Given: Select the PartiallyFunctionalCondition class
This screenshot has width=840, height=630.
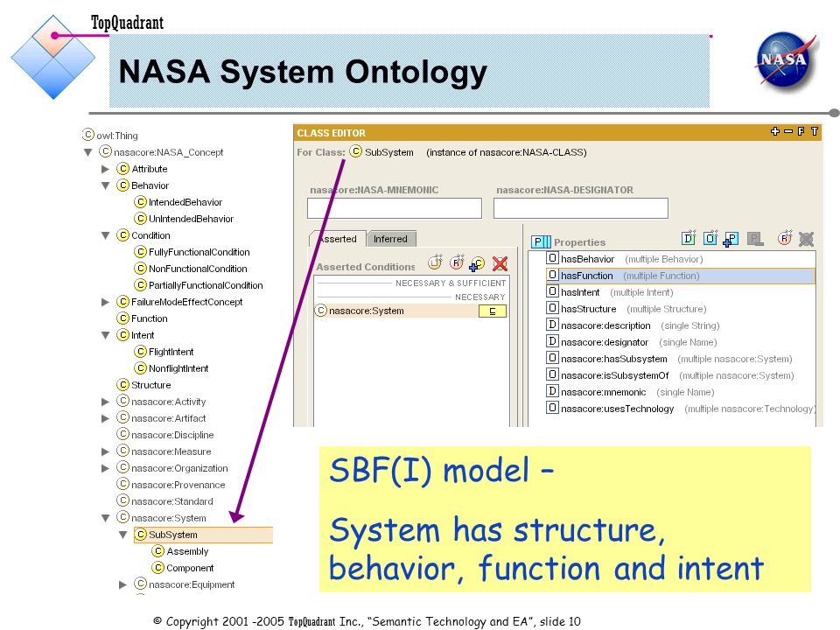Looking at the screenshot, I should pos(206,285).
